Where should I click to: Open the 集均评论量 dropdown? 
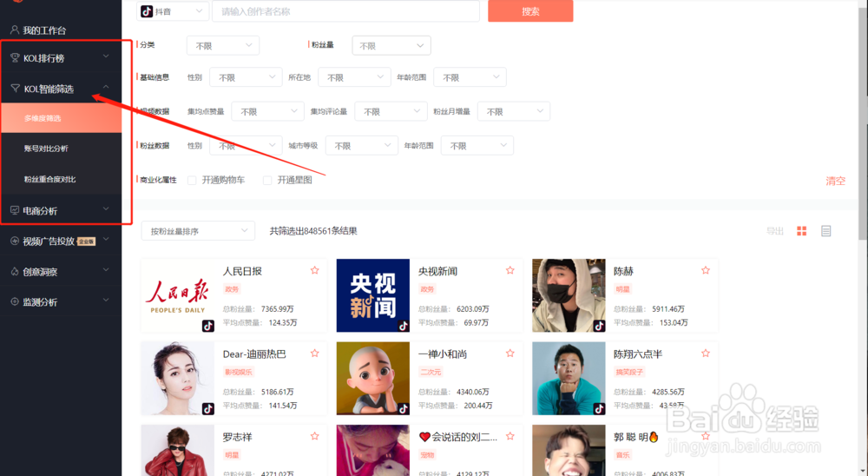pyautogui.click(x=391, y=111)
